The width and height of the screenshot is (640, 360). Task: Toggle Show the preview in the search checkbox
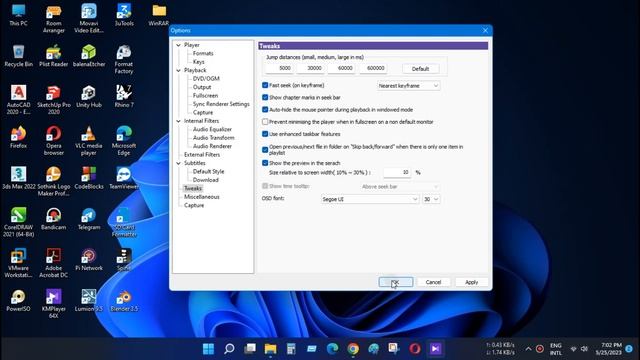265,163
